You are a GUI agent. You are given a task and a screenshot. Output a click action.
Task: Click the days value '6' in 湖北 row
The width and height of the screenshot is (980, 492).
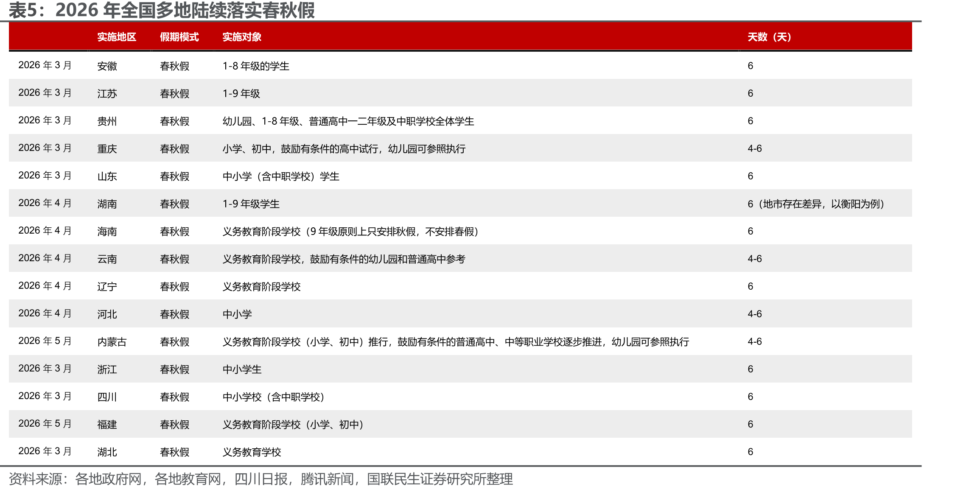point(750,452)
